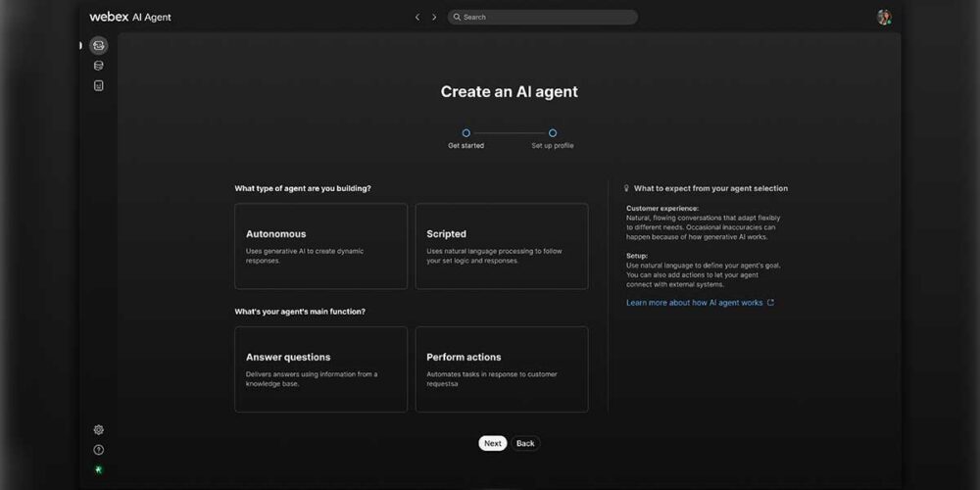
Task: Click the magnifier icon in search bar
Action: point(457,17)
